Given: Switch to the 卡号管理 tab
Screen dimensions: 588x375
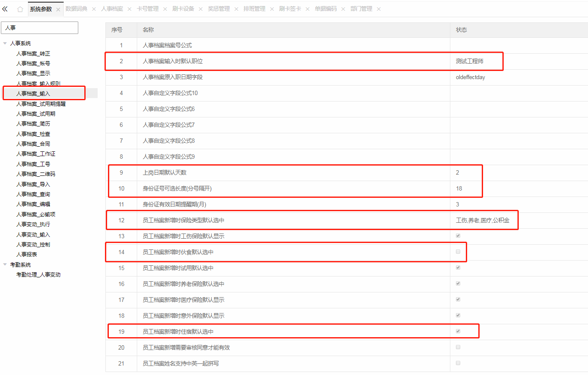Looking at the screenshot, I should tap(148, 9).
